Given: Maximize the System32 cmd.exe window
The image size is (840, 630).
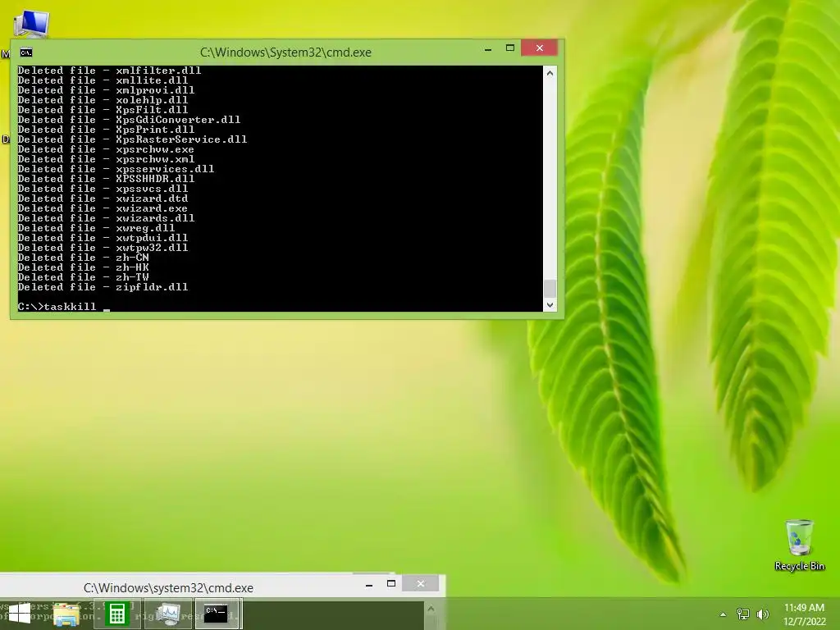Looking at the screenshot, I should (x=510, y=48).
